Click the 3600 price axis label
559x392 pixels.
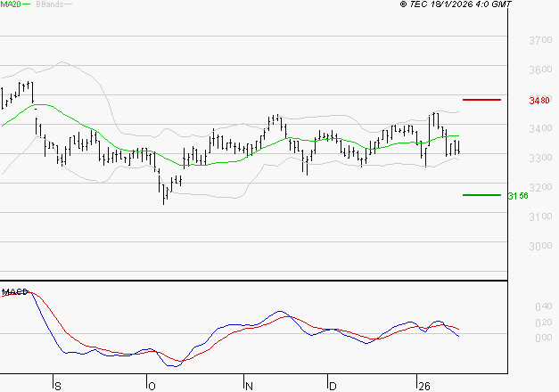[540, 69]
